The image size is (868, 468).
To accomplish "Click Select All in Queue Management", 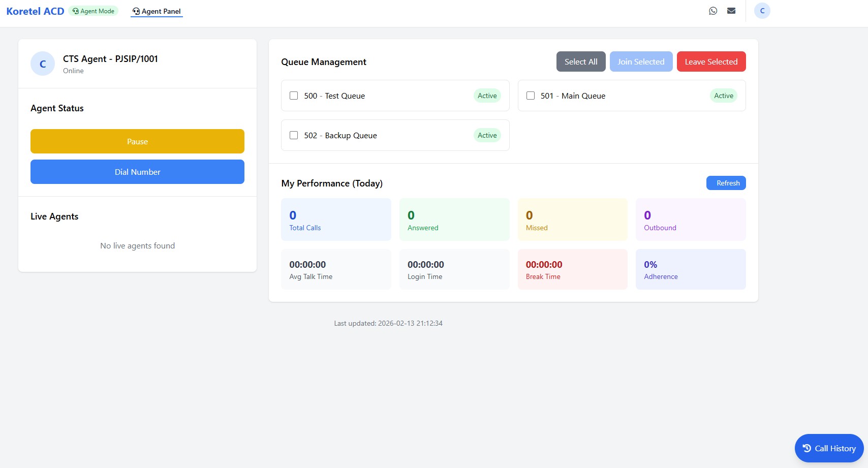I will click(x=580, y=61).
